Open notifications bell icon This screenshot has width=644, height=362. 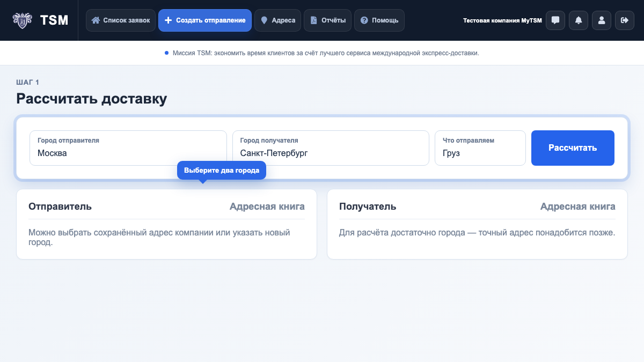(x=579, y=20)
